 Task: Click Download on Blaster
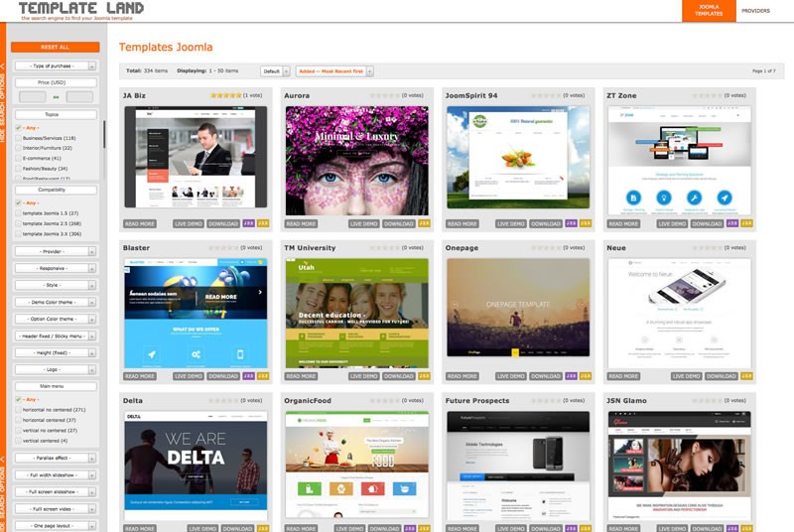(x=223, y=376)
